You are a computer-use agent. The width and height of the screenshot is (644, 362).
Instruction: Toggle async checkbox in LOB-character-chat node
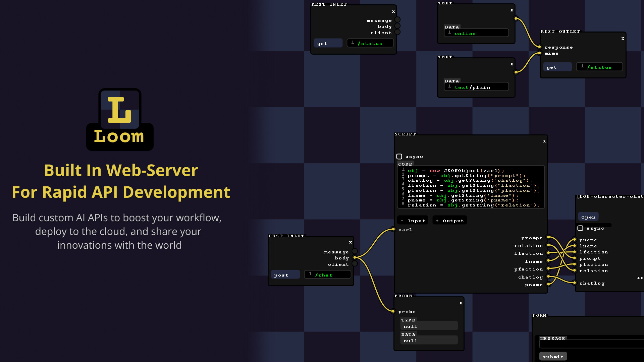(580, 228)
